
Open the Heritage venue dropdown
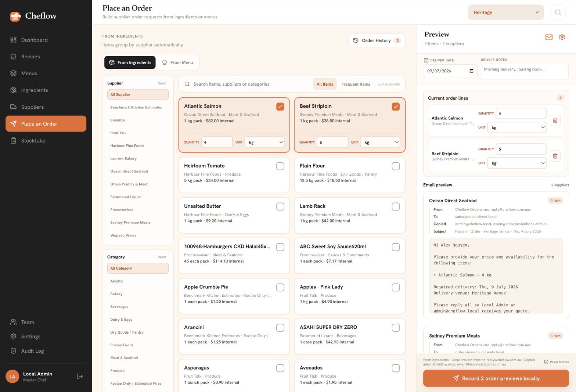coord(506,12)
